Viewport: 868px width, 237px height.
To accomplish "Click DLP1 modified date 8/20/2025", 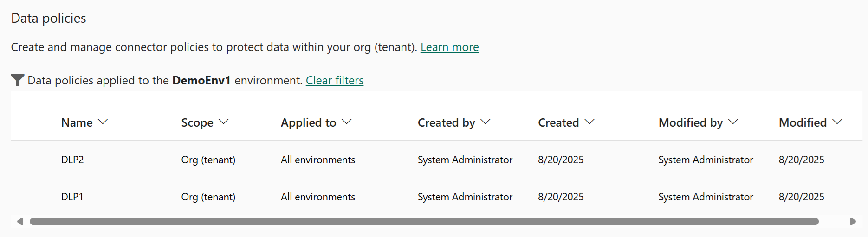I will click(x=802, y=197).
